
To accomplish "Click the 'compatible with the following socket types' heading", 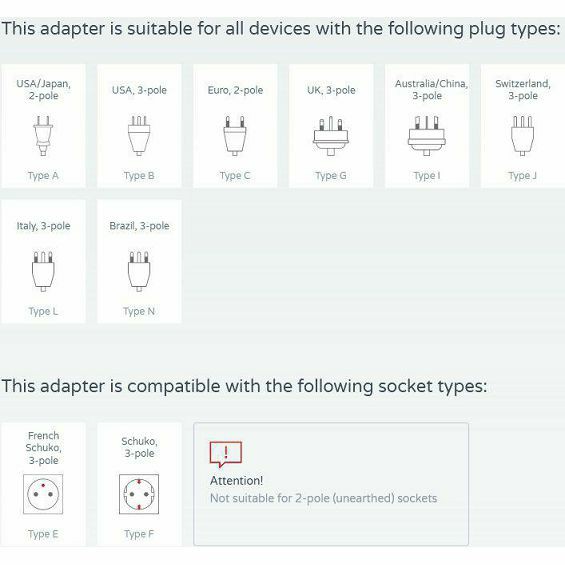I will [x=244, y=386].
